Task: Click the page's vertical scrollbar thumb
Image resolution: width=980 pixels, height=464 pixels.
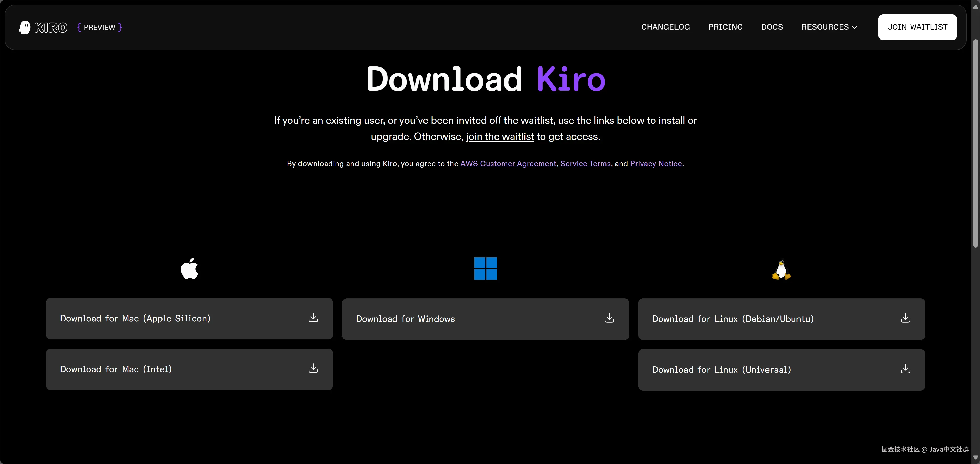Action: pyautogui.click(x=975, y=143)
